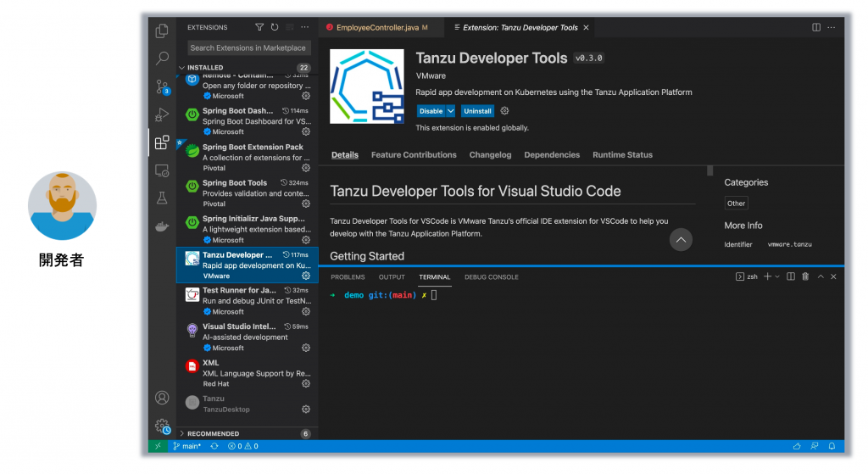Click the filter extensions funnel icon

pos(259,27)
